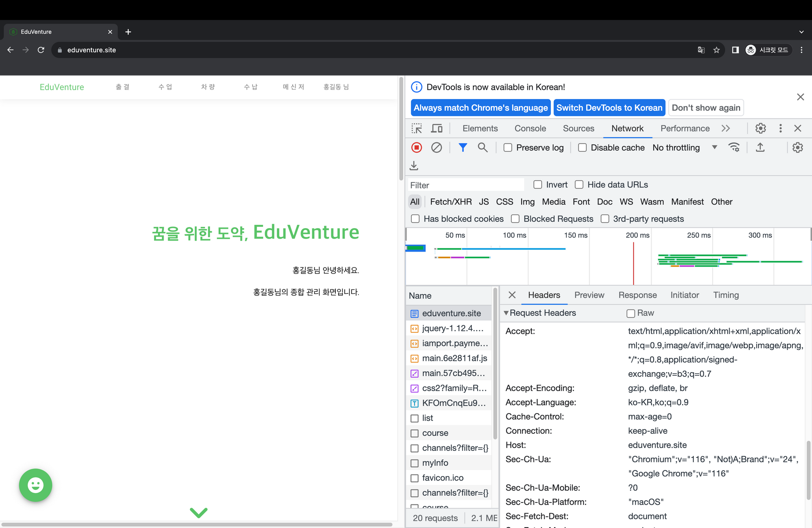Click the inspect element picker icon
Screen dimensions: 812x528
point(417,128)
